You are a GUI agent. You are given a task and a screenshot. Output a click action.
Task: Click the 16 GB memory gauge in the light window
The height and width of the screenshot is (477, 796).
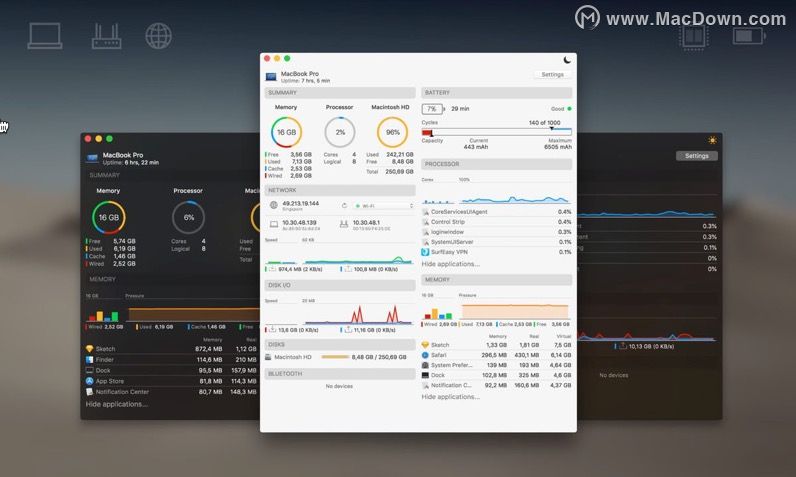(286, 132)
